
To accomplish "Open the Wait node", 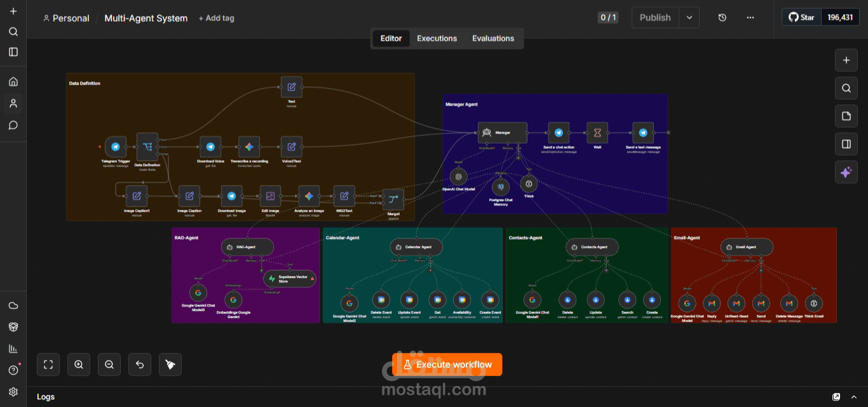I will 597,132.
